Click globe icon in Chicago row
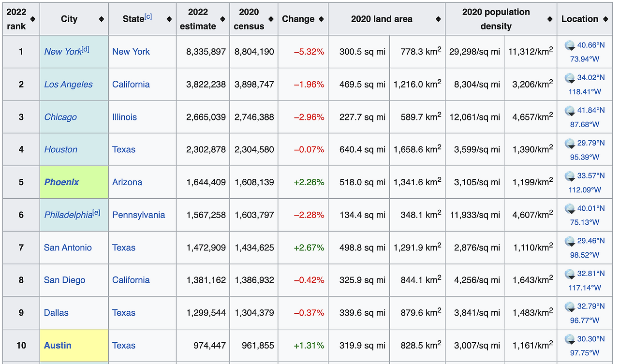The image size is (619, 364). click(570, 111)
